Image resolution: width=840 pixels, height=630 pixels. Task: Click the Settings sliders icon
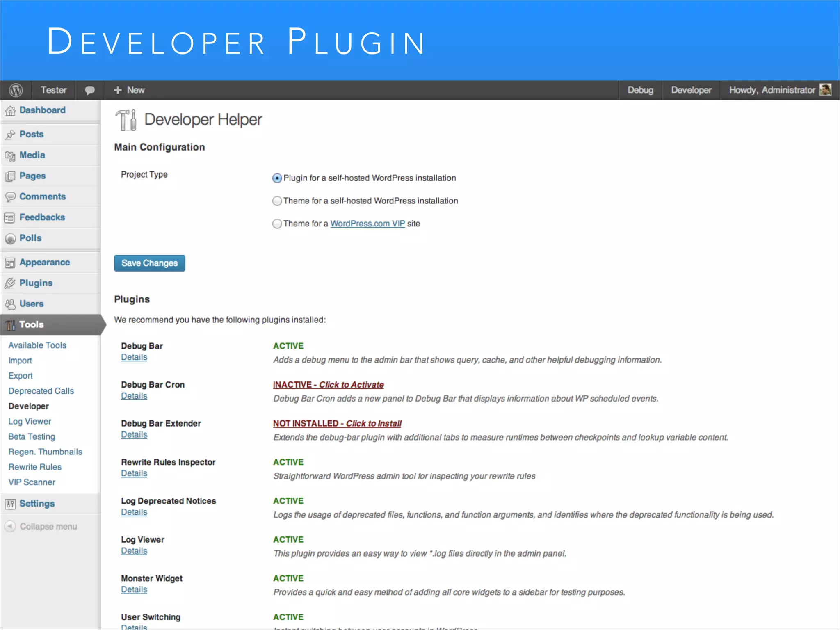tap(10, 504)
